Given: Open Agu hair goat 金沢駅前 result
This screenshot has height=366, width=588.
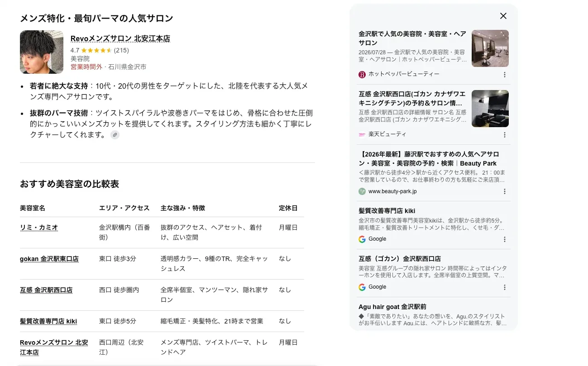Looking at the screenshot, I should tap(392, 307).
